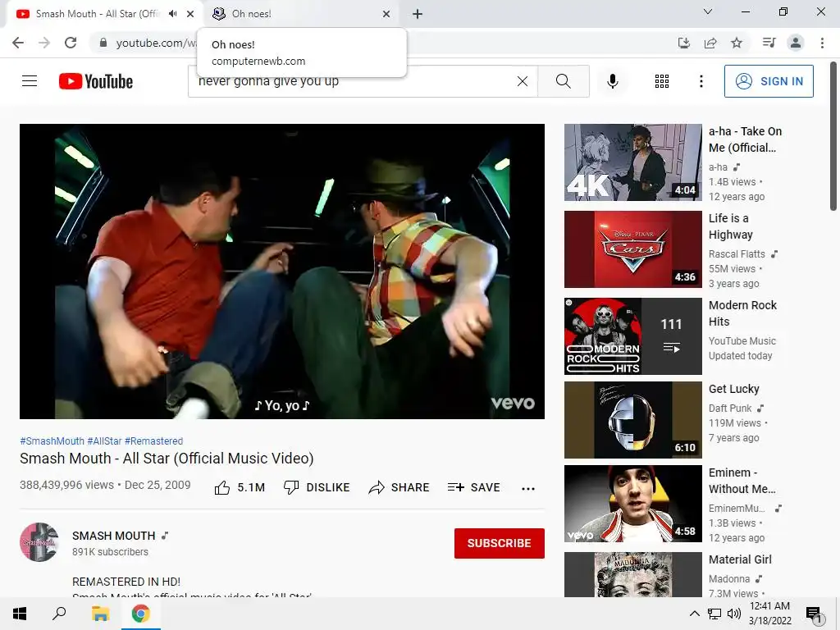Screen dimensions: 840x630
Task: Click the SIGN IN button
Action: pyautogui.click(x=769, y=81)
